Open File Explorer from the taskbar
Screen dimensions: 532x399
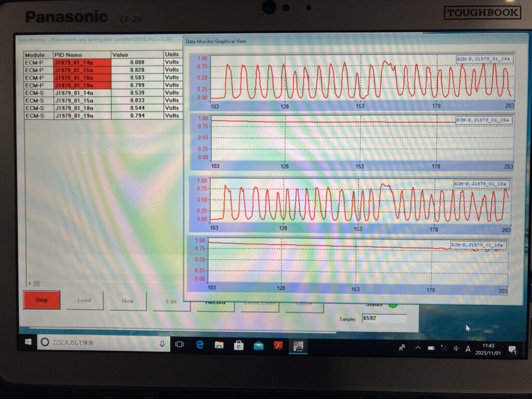219,345
